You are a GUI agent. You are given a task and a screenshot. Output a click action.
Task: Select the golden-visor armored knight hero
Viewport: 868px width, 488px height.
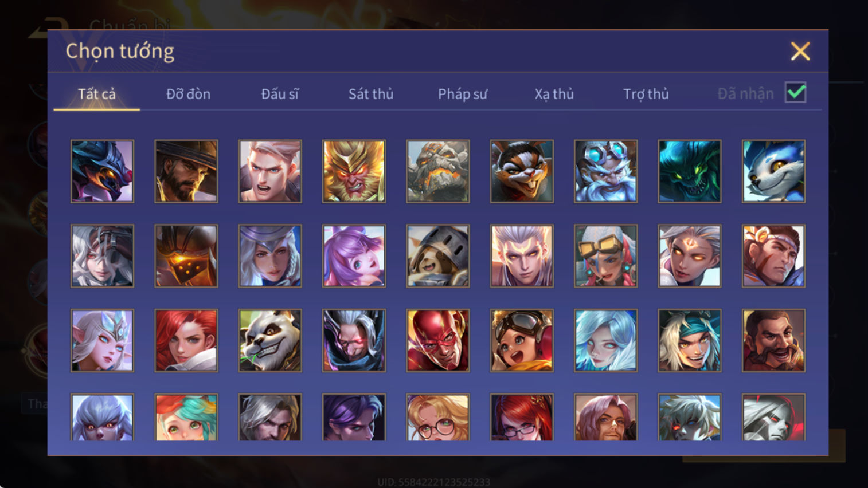pos(186,256)
